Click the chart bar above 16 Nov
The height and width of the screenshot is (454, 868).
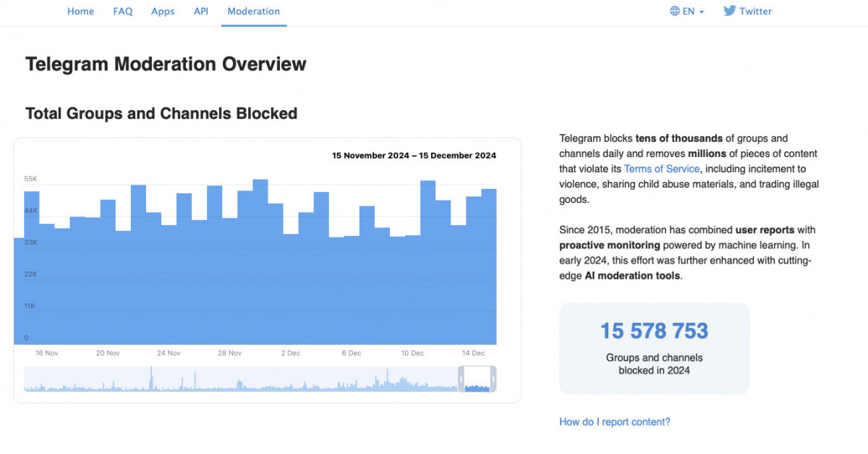coord(47,285)
